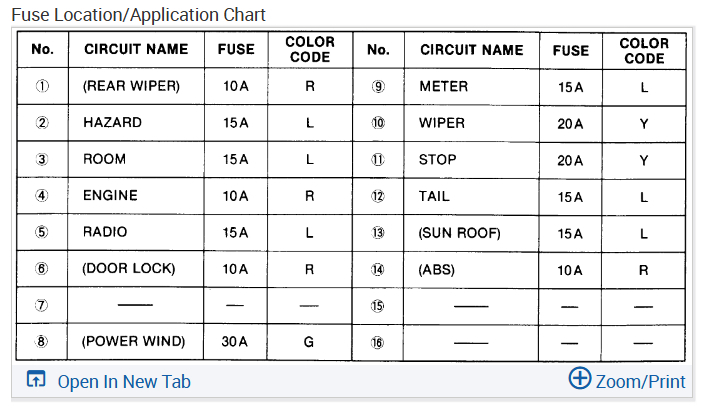This screenshot has width=713, height=417.
Task: Click the (REAR WIPER) circuit cell
Action: click(x=131, y=87)
